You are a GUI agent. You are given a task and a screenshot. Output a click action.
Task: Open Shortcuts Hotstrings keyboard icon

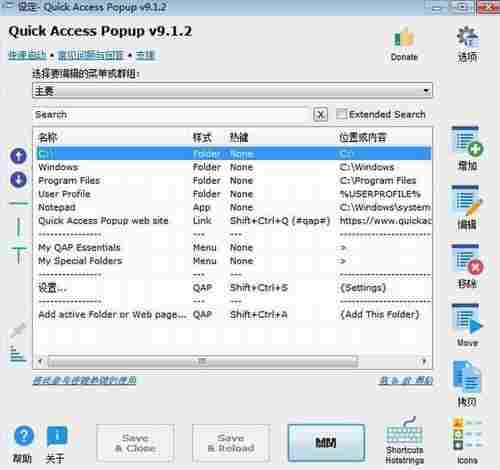click(404, 430)
